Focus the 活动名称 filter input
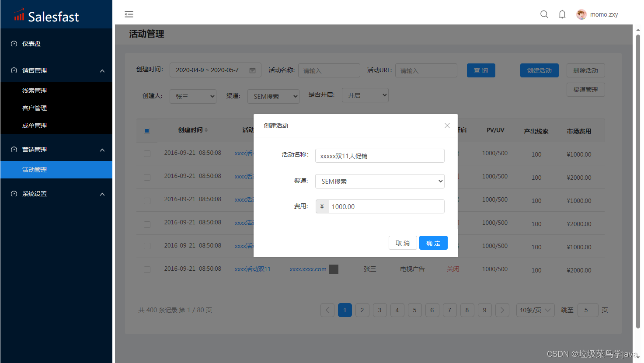The height and width of the screenshot is (363, 644). coord(329,70)
